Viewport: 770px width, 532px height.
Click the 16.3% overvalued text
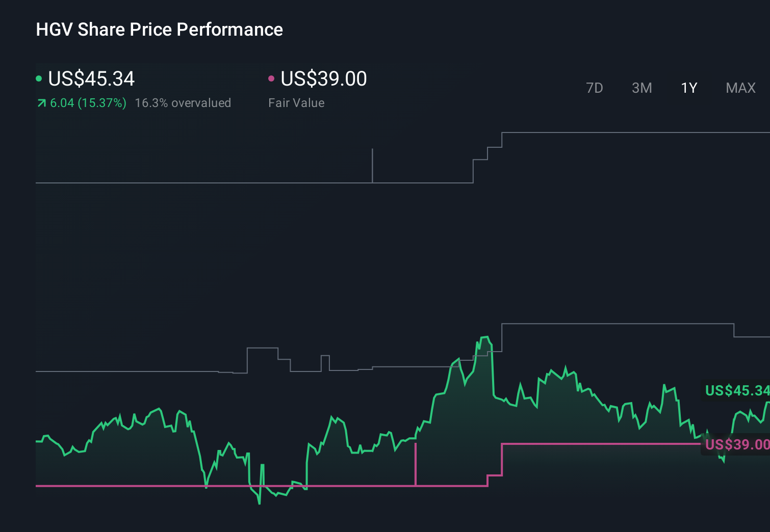pyautogui.click(x=183, y=103)
